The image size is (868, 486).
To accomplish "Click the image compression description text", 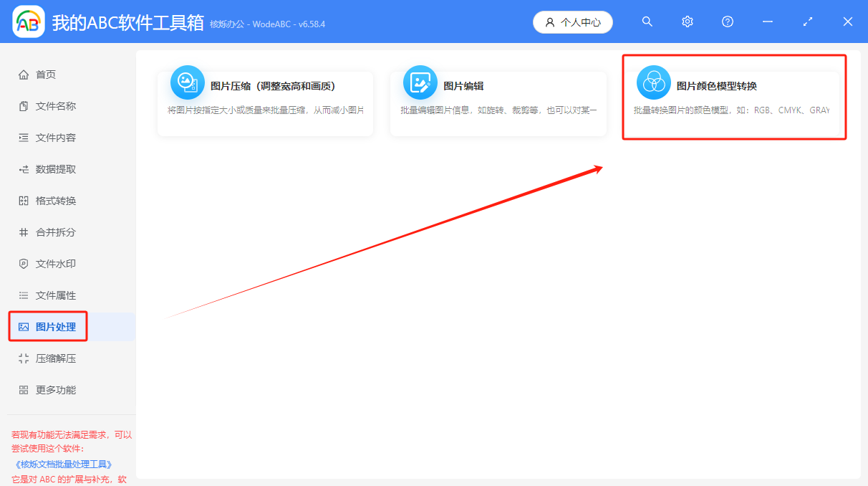I will click(x=266, y=110).
